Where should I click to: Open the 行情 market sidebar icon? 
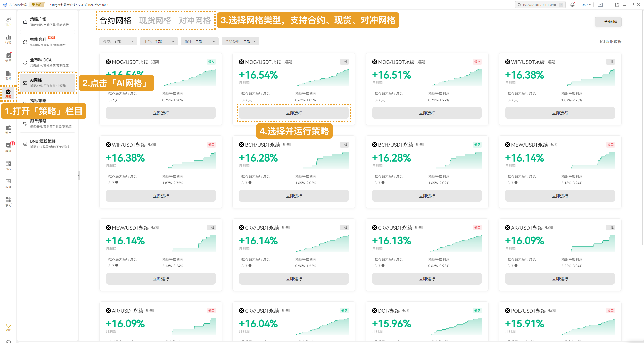click(8, 39)
